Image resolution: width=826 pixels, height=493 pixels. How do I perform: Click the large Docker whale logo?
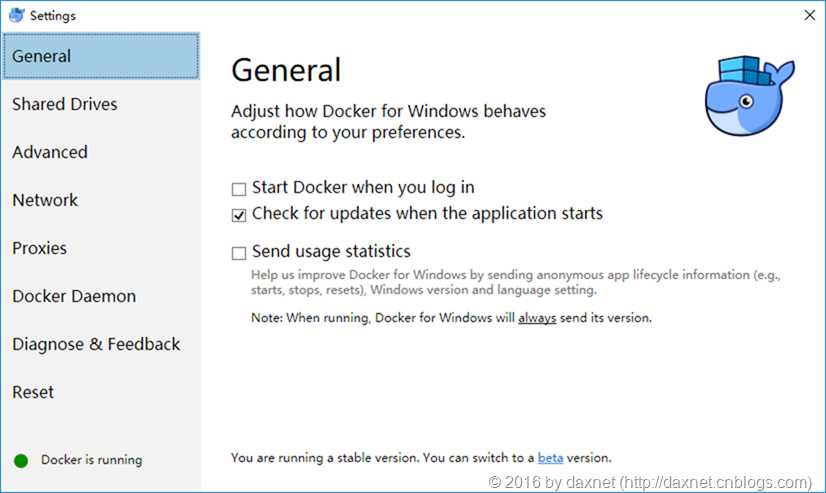tap(749, 96)
